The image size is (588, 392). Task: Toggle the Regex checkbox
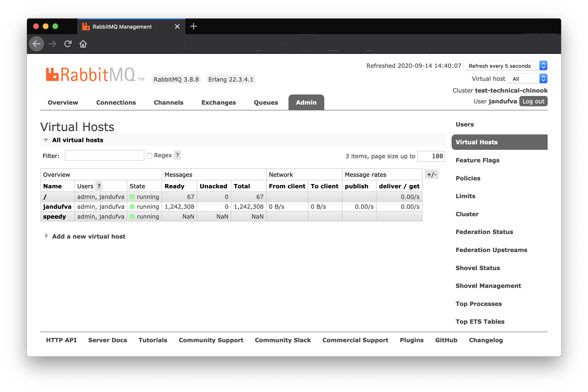(149, 156)
